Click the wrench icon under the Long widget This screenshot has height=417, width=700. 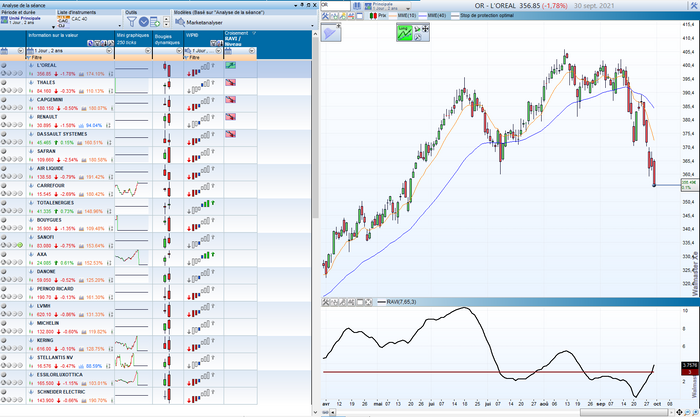417,38
